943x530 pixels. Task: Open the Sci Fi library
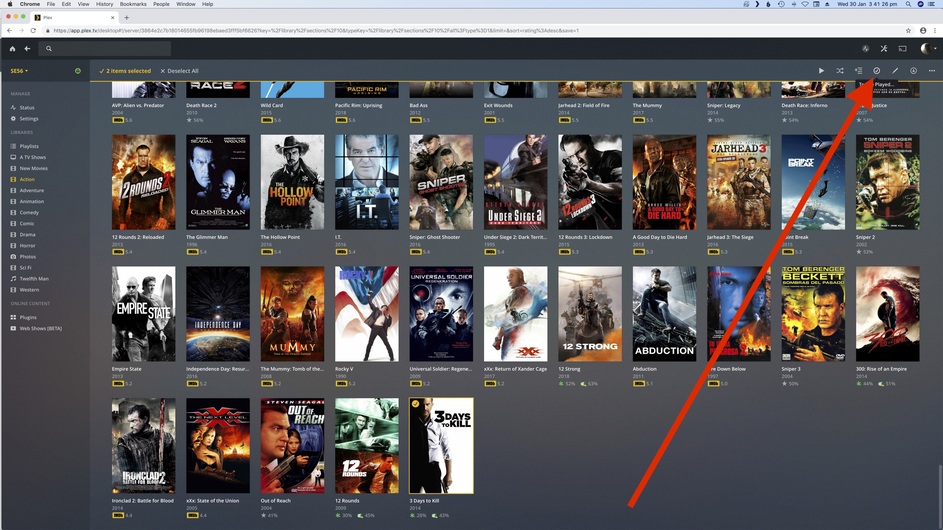(25, 268)
